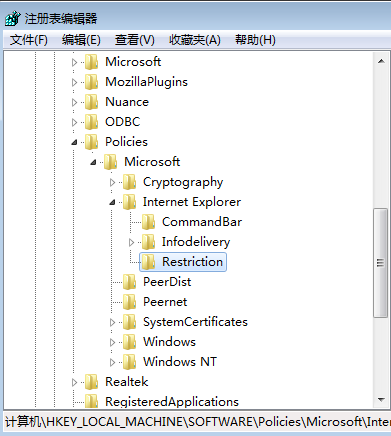Click the Internet Explorer folder icon
Image resolution: width=391 pixels, height=436 pixels.
[x=129, y=202]
